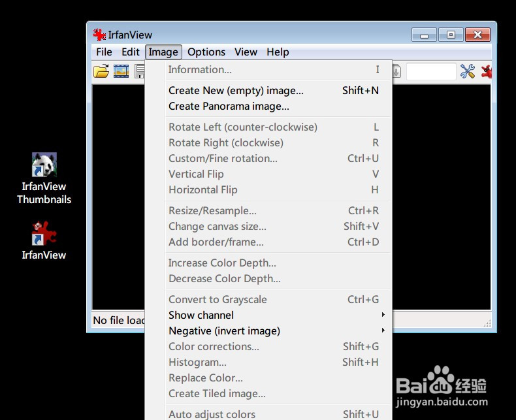Close the open Image menu
Image resolution: width=516 pixels, height=420 pixels.
coord(163,52)
